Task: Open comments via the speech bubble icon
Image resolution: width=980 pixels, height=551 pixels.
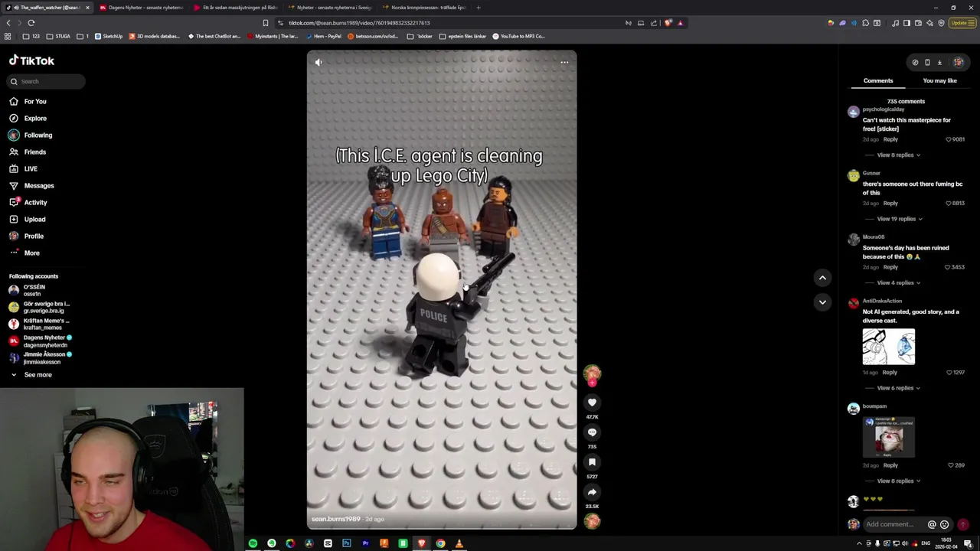Action: 592,432
